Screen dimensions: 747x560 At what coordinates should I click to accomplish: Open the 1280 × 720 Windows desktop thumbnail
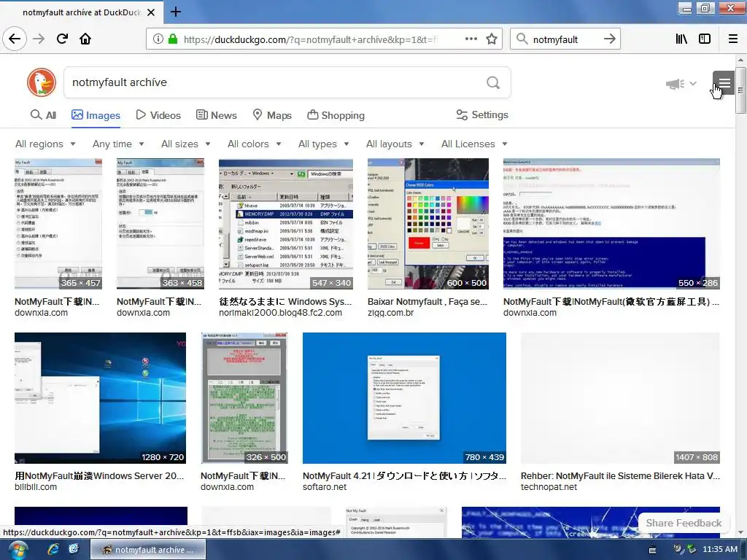[x=100, y=398]
